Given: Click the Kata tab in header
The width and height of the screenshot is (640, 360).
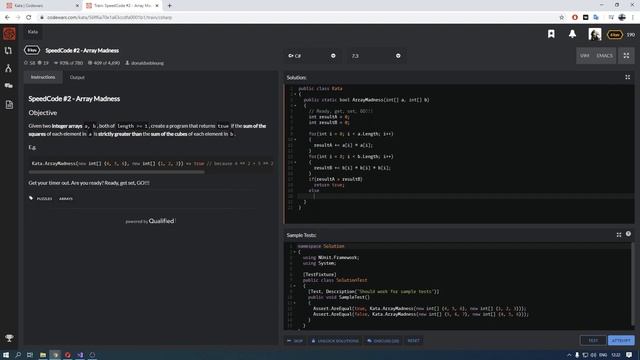Looking at the screenshot, I should click(33, 32).
